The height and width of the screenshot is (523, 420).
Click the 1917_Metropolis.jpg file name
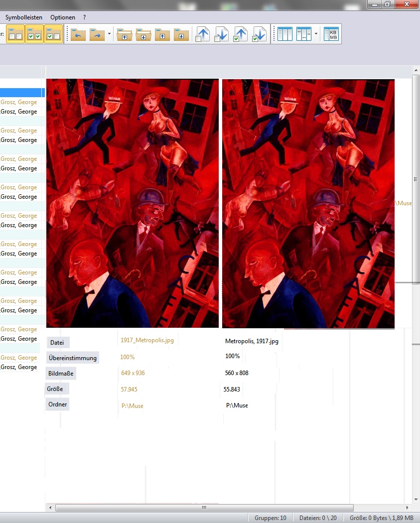[x=147, y=341]
